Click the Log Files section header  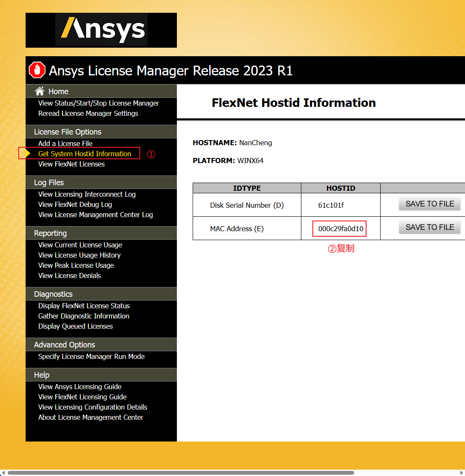[101, 183]
